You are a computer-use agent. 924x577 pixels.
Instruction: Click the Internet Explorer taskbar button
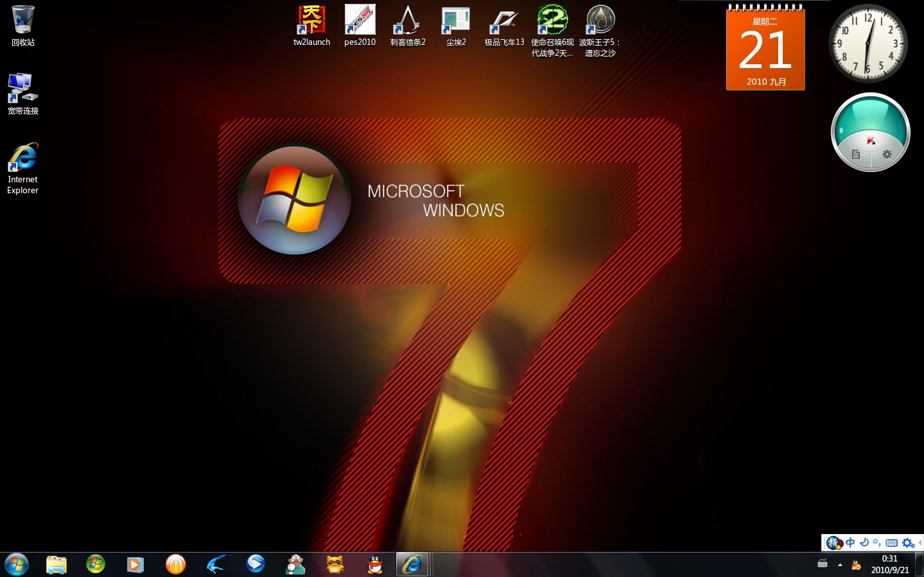coord(412,564)
